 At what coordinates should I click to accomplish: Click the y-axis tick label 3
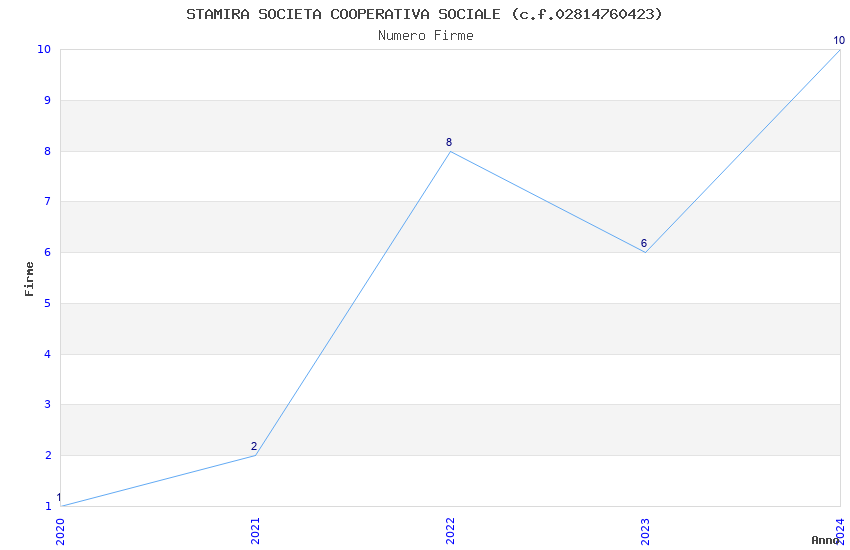click(x=48, y=404)
